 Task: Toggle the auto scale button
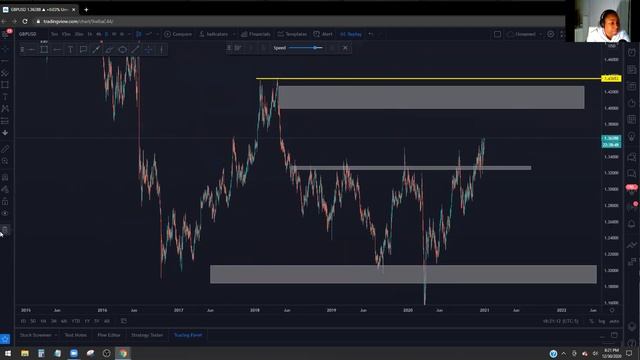[614, 321]
